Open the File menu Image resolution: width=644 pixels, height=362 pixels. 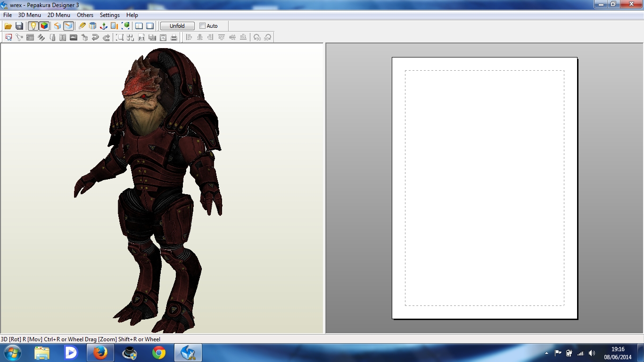click(8, 15)
